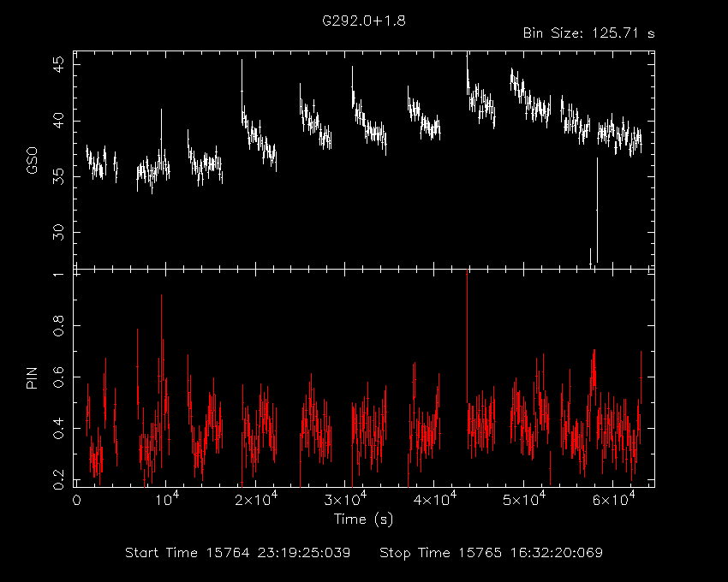
Task: Click the 0 tick label on time axis
Action: coord(77,501)
